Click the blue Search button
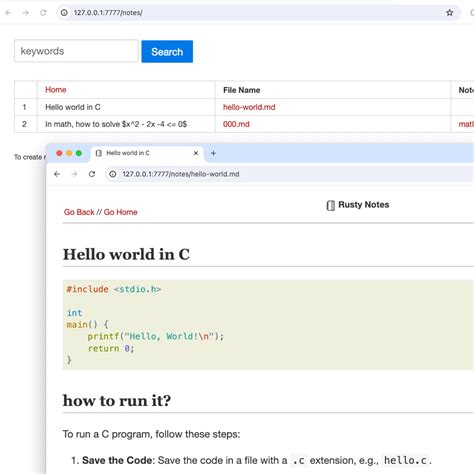Screen dimensions: 474x474 167,51
